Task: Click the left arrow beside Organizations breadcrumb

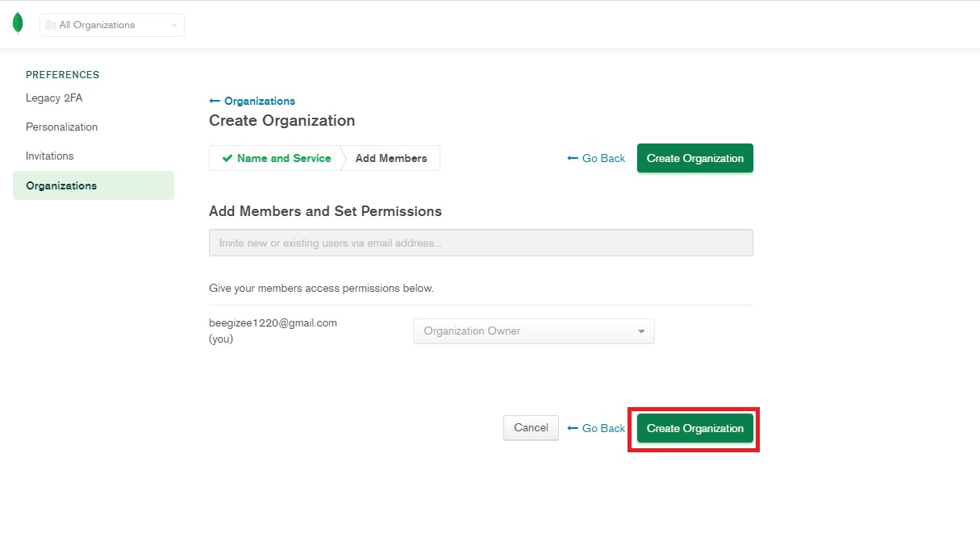Action: (215, 102)
